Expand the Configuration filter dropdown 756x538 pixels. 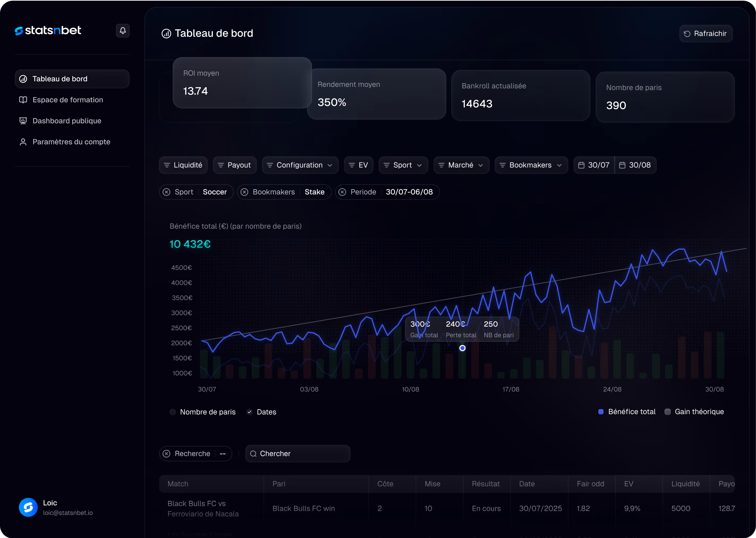[x=300, y=165]
